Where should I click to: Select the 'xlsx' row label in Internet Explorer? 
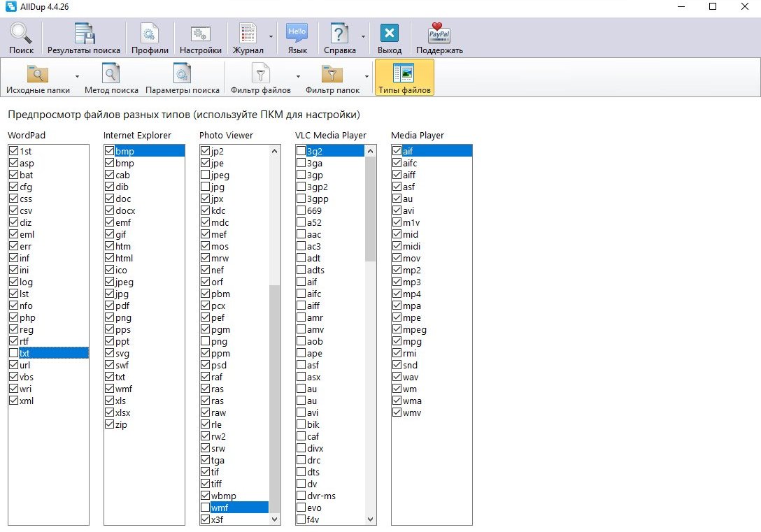[x=123, y=412]
